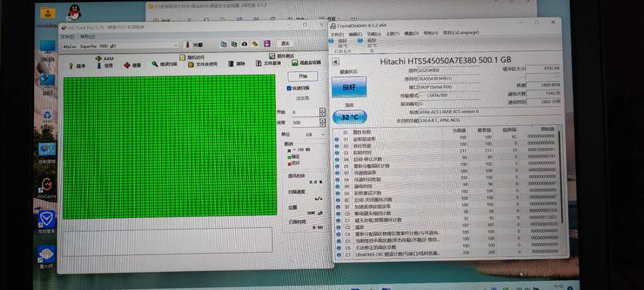The width and height of the screenshot is (644, 290).
Task: Open the GB unit dropdown
Action: (311, 134)
